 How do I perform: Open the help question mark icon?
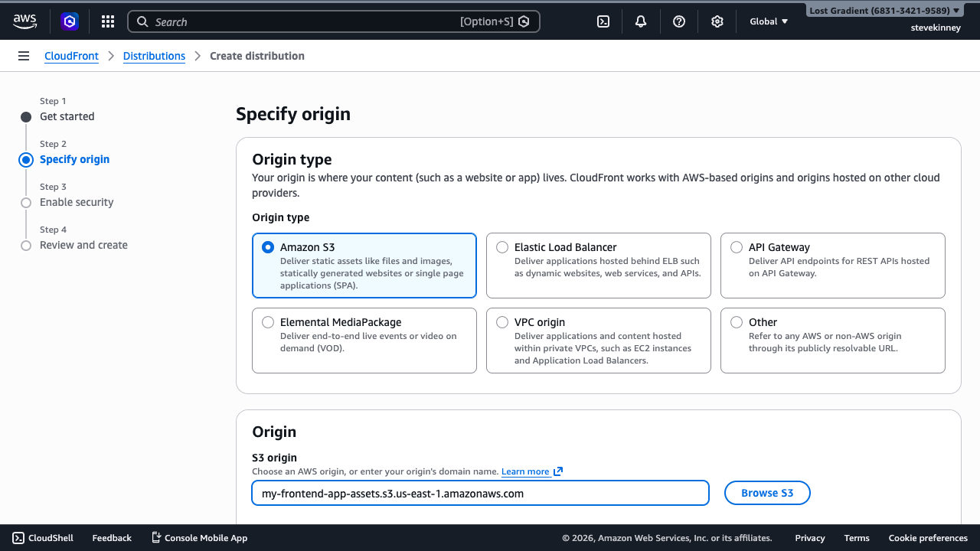[x=679, y=21]
